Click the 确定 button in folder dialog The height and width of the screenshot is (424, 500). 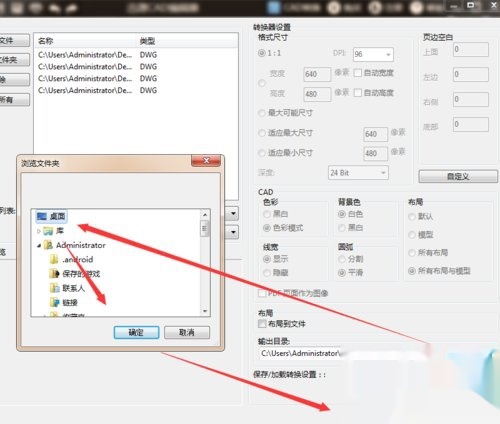[x=136, y=333]
